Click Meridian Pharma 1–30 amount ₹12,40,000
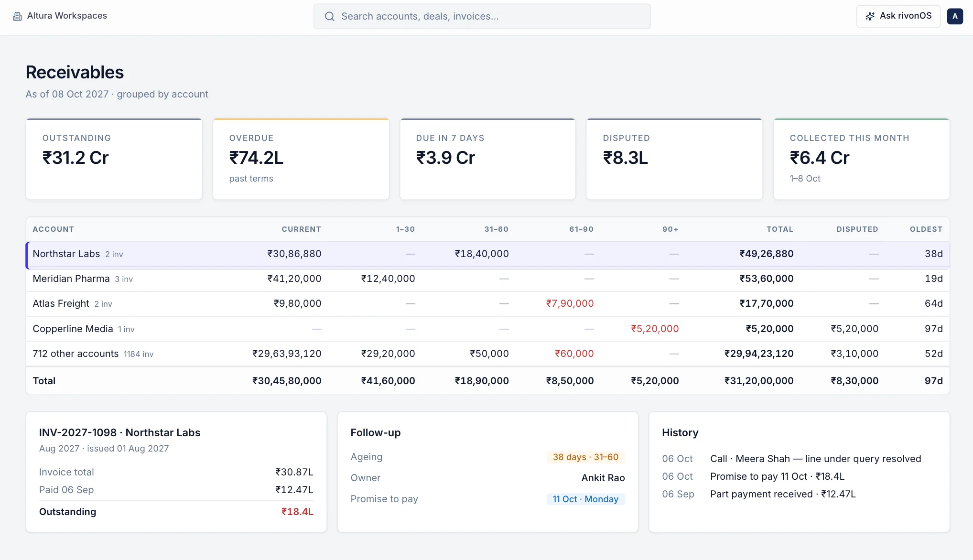The width and height of the screenshot is (973, 560). point(388,279)
